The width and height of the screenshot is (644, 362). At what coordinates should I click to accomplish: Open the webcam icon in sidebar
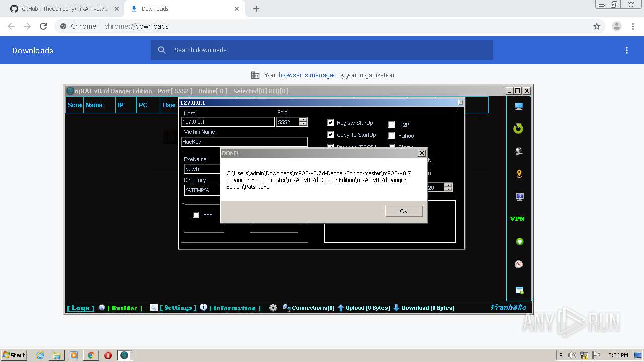(x=519, y=151)
